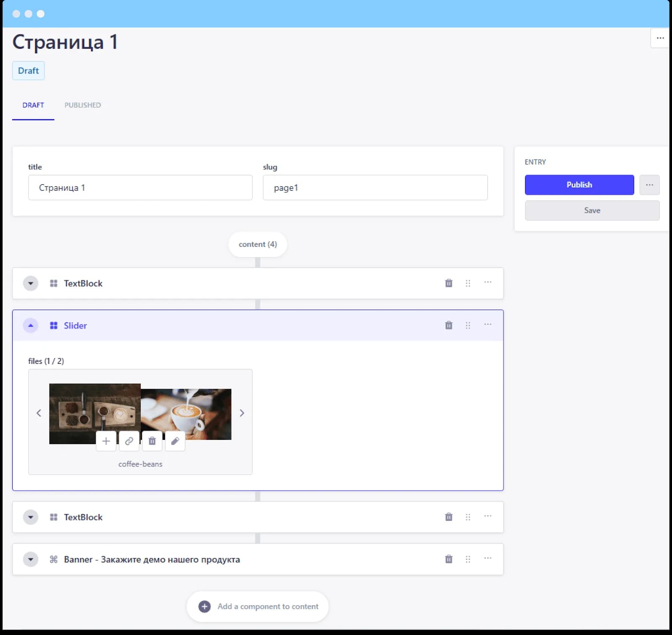Click Add a component to content
Viewport: 672px width, 635px height.
pos(258,606)
